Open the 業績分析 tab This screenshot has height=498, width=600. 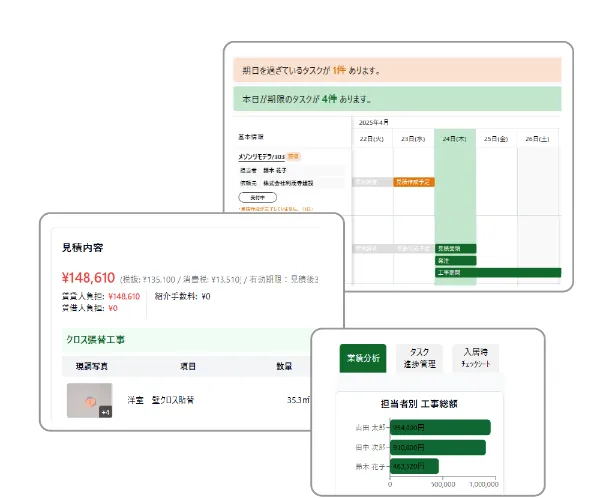tap(363, 358)
